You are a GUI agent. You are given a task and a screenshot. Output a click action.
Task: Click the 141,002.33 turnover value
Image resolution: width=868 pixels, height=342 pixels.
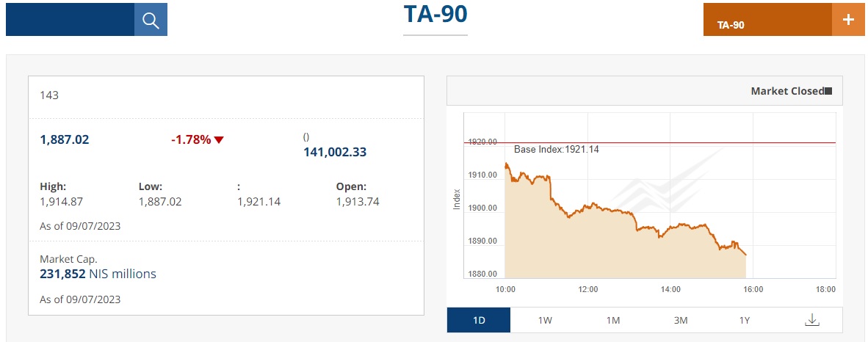tap(335, 153)
